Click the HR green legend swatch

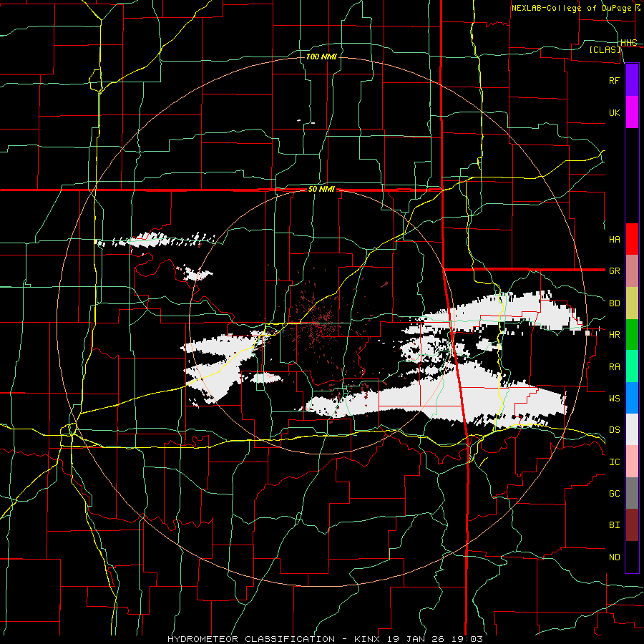pyautogui.click(x=632, y=334)
